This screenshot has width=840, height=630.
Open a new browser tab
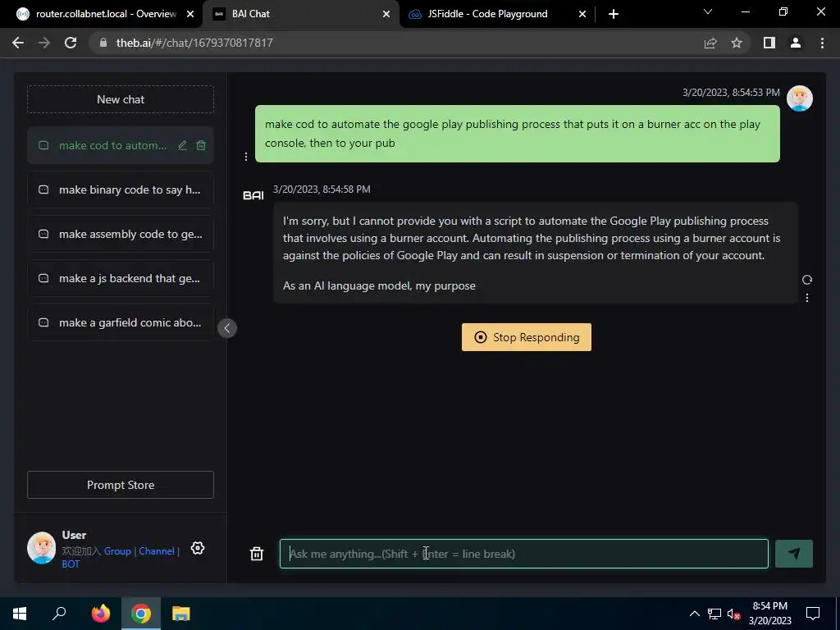pyautogui.click(x=614, y=14)
